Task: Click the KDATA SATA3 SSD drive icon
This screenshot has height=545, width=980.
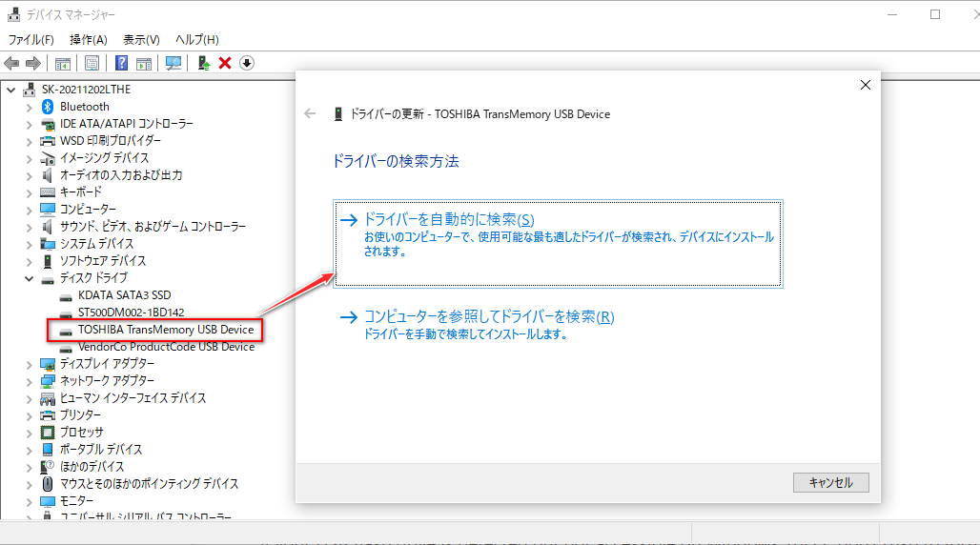Action: (x=66, y=296)
